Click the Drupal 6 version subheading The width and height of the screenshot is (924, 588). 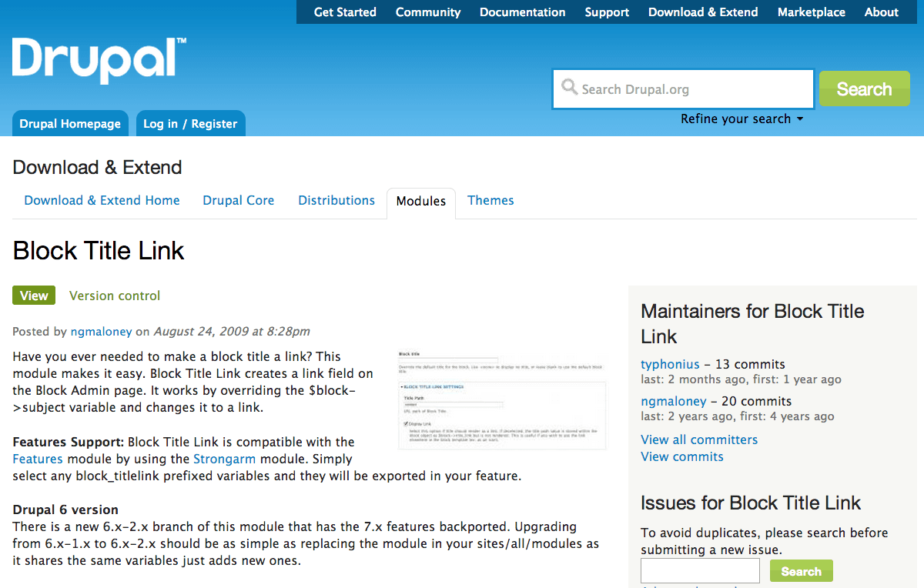[x=65, y=509]
